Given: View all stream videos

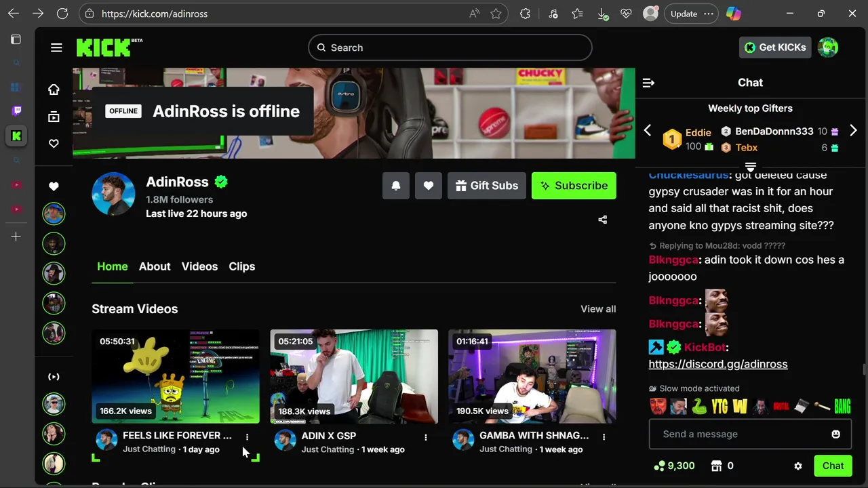Looking at the screenshot, I should 598,309.
